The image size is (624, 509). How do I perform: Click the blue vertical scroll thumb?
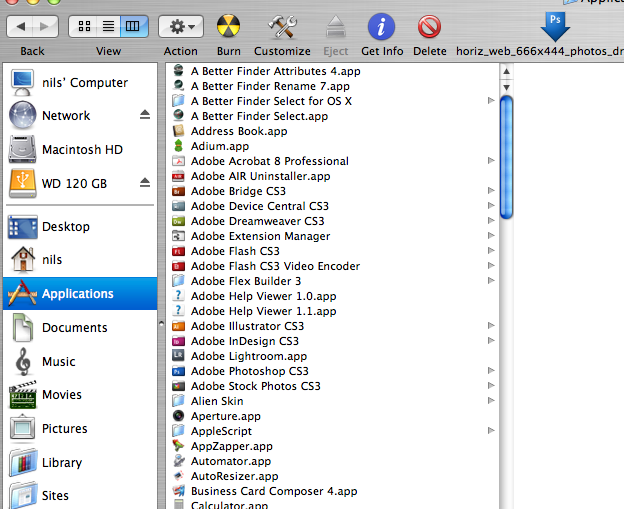tap(506, 157)
